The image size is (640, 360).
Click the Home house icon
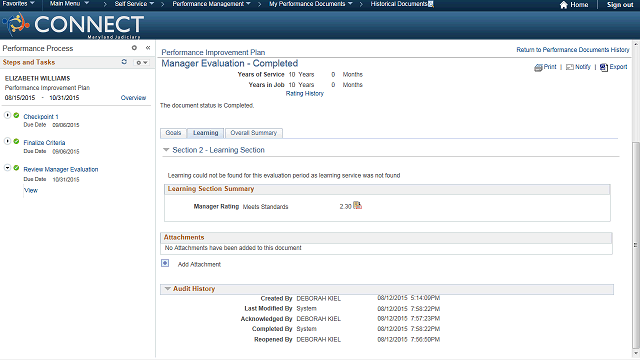564,5
